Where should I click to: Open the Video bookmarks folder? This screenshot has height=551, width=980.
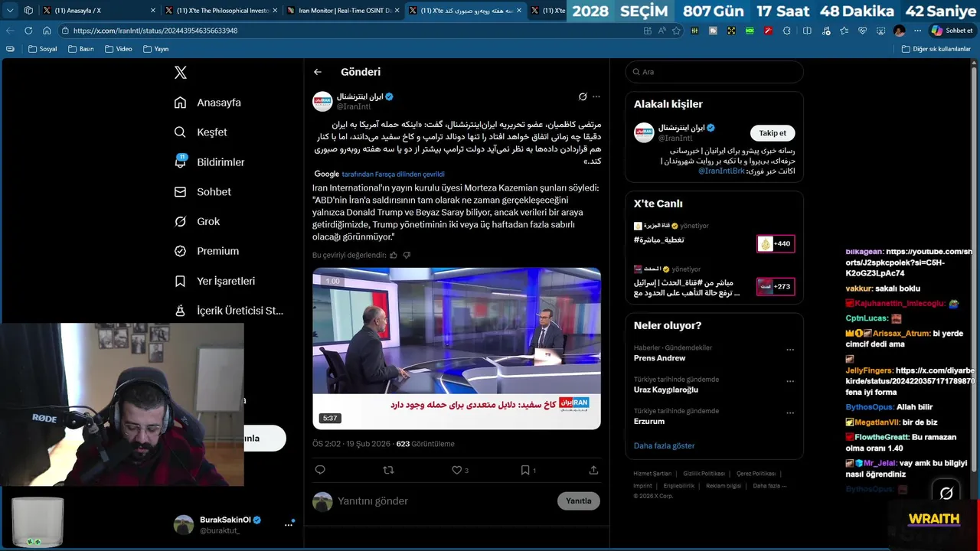tap(119, 49)
